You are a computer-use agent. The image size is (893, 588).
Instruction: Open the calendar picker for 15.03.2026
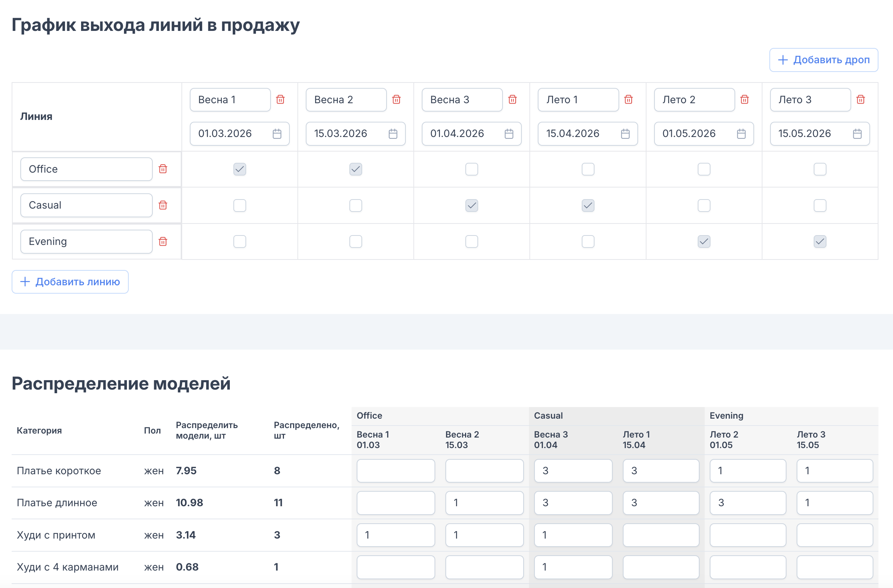tap(393, 133)
